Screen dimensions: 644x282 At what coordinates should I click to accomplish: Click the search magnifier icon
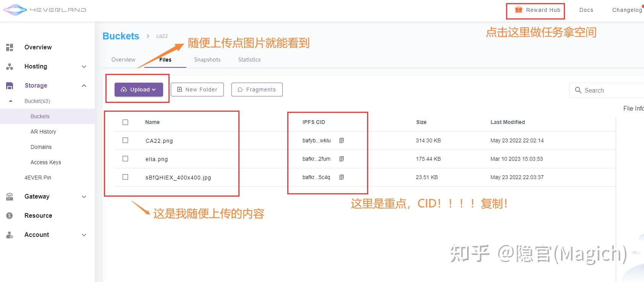click(578, 90)
